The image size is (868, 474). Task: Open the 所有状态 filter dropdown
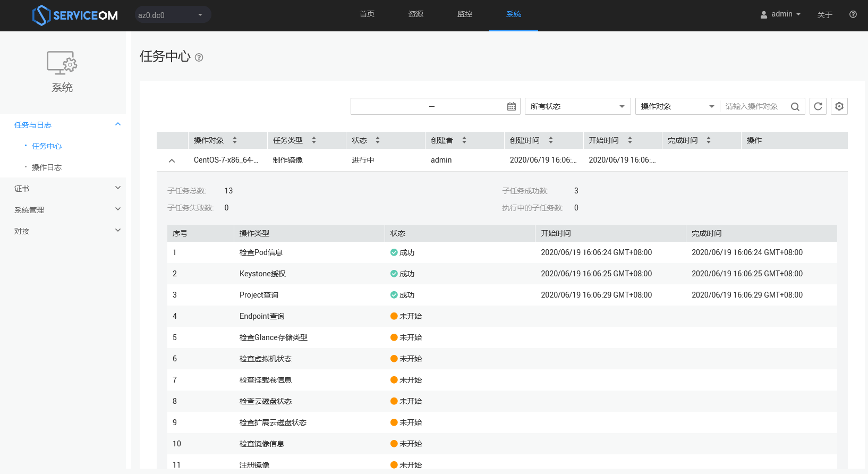[578, 106]
